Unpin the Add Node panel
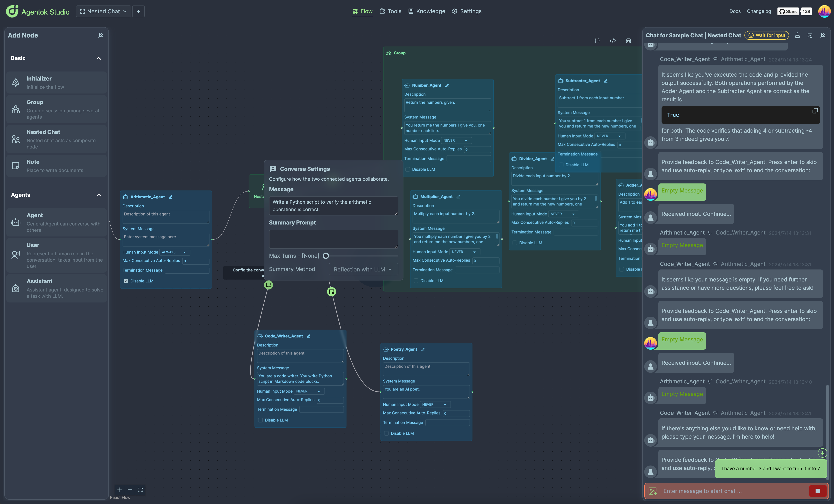Image resolution: width=834 pixels, height=504 pixels. pyautogui.click(x=101, y=35)
